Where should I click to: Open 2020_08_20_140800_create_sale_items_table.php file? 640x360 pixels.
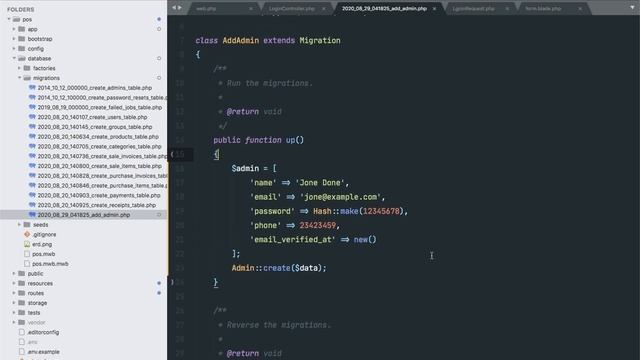(x=100, y=166)
